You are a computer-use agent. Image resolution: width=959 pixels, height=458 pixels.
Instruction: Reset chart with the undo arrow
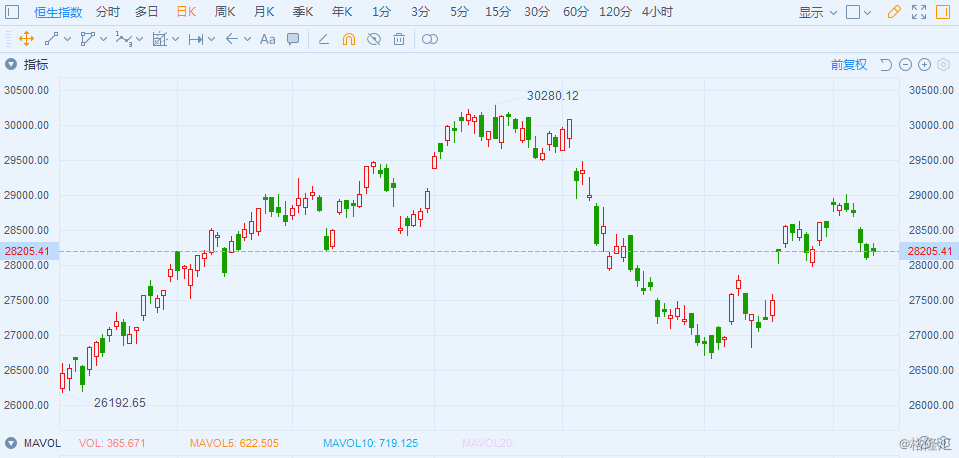point(886,65)
